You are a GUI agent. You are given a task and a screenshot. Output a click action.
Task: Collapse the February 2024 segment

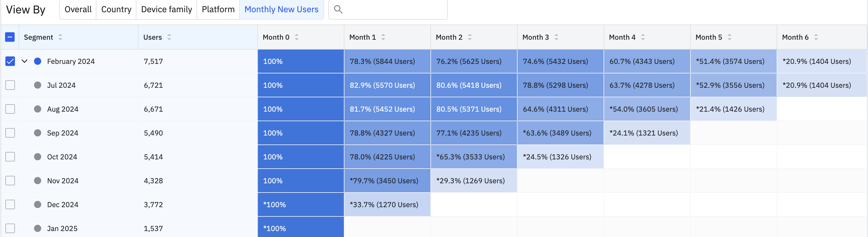24,61
